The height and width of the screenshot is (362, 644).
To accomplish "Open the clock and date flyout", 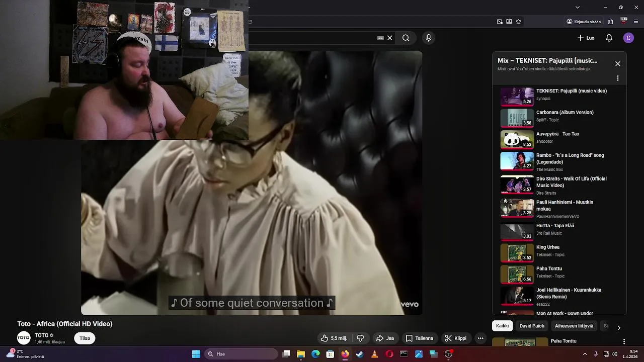I will (630, 354).
